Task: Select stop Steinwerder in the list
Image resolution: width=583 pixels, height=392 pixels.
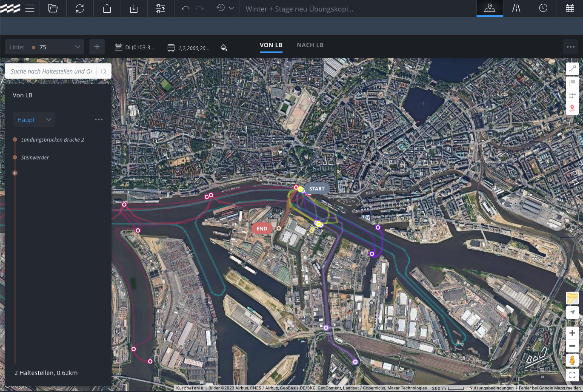Action: tap(35, 157)
